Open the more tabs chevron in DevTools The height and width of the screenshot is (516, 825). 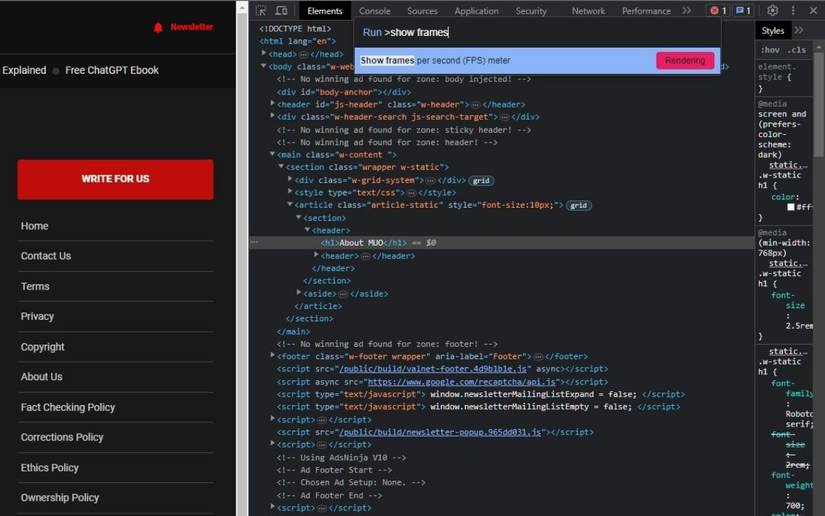[686, 11]
